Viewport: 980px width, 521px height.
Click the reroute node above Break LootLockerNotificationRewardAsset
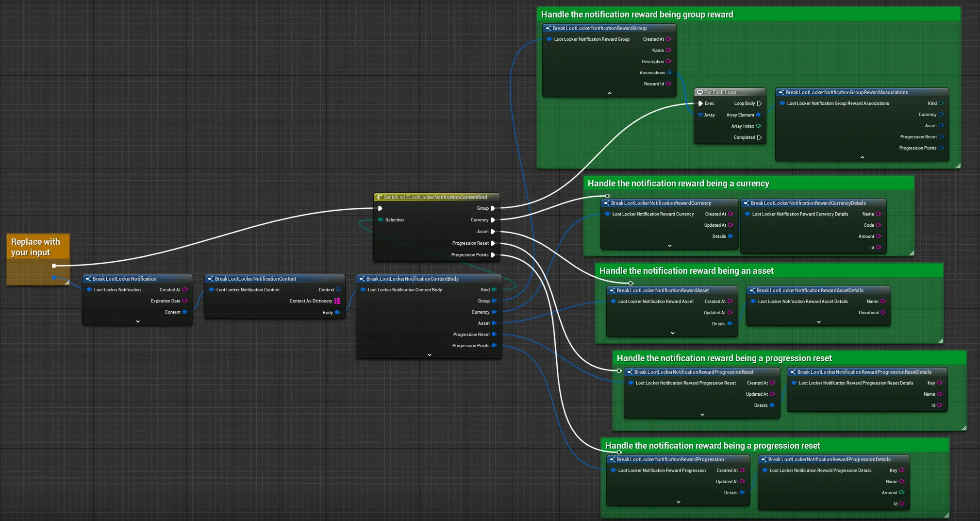click(x=631, y=283)
